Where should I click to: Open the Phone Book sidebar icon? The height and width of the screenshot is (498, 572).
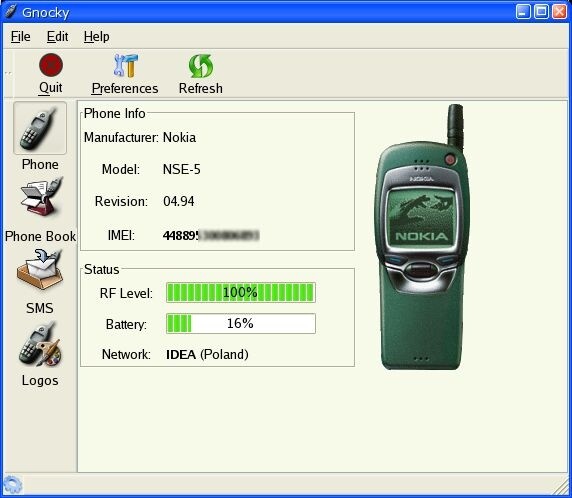(x=42, y=197)
